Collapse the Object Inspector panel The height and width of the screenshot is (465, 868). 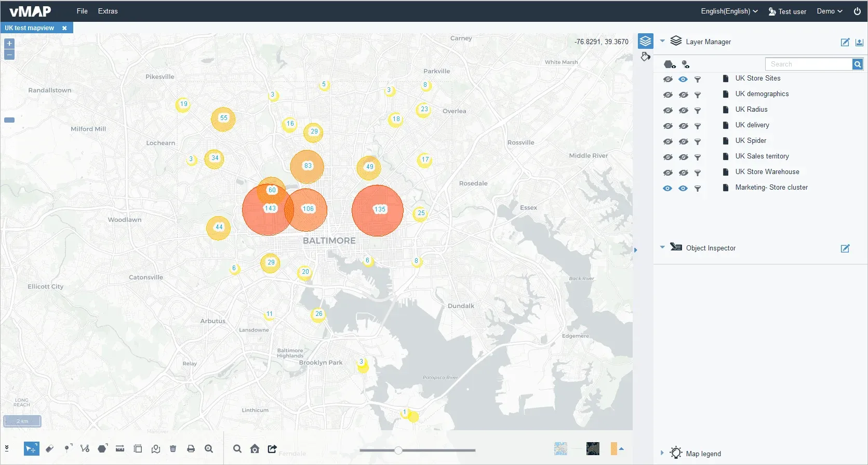[662, 247]
